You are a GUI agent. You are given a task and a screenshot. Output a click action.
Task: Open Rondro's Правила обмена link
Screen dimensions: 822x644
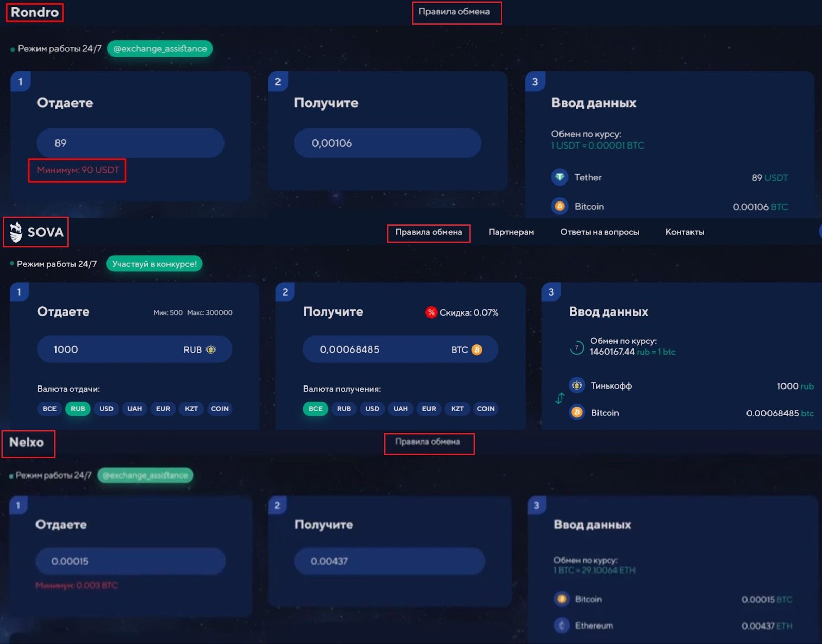454,11
